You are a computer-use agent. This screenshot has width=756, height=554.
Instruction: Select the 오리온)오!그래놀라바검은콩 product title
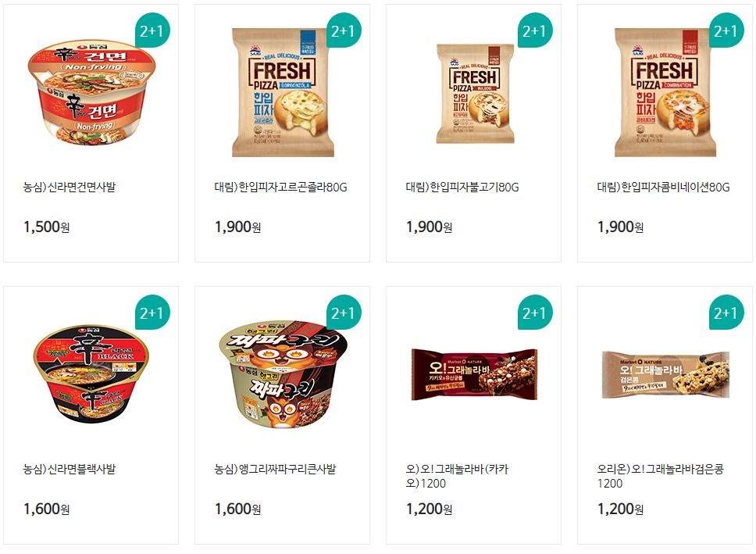pyautogui.click(x=660, y=476)
